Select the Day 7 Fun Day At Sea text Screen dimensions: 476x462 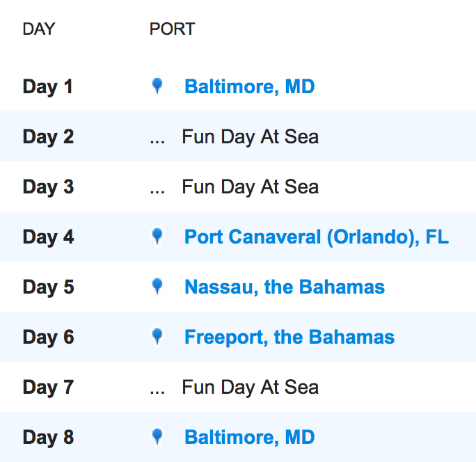[x=250, y=388]
